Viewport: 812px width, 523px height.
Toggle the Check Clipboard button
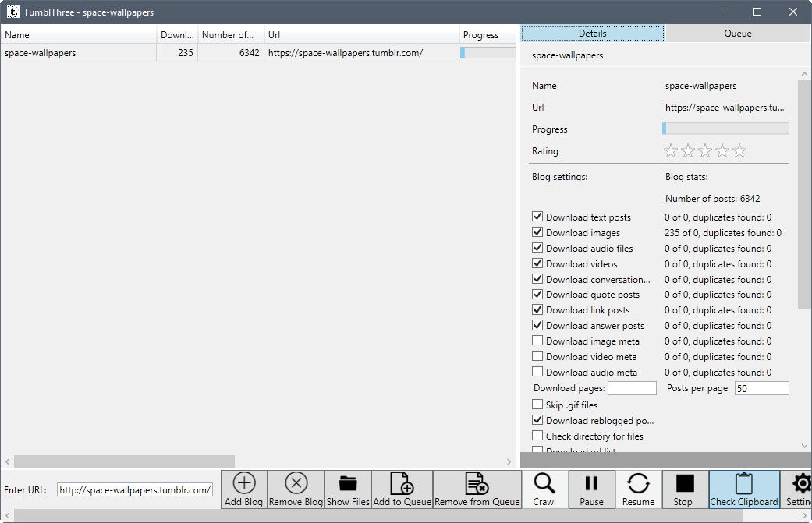click(x=744, y=489)
